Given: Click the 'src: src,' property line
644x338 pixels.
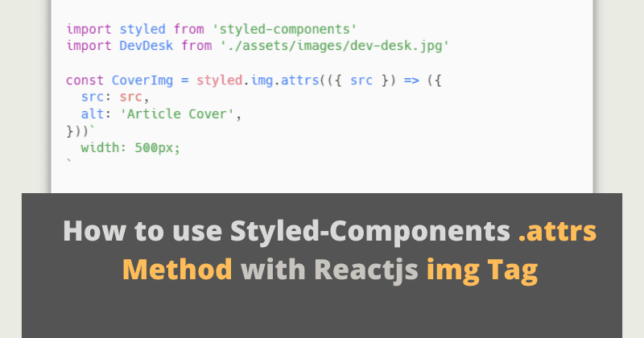Looking at the screenshot, I should (114, 97).
